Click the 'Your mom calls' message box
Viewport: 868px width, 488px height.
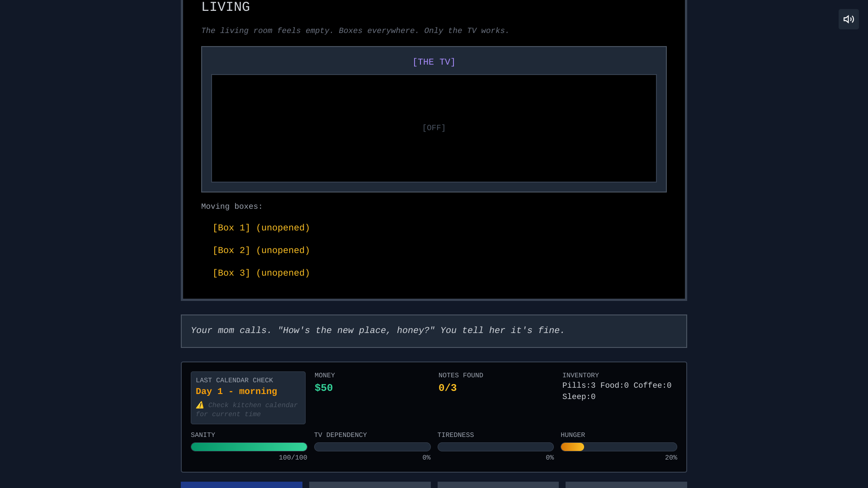(434, 331)
